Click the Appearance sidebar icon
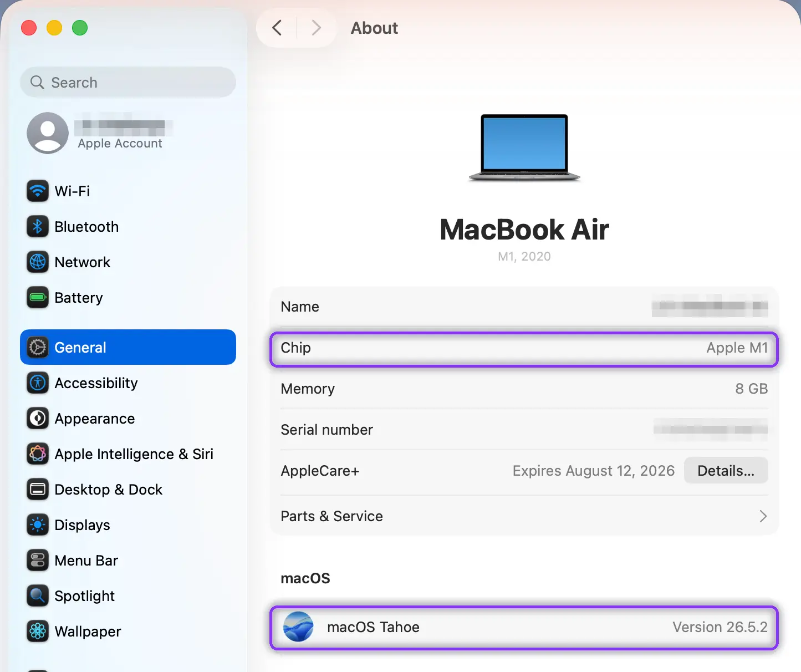This screenshot has height=672, width=801. 38,419
